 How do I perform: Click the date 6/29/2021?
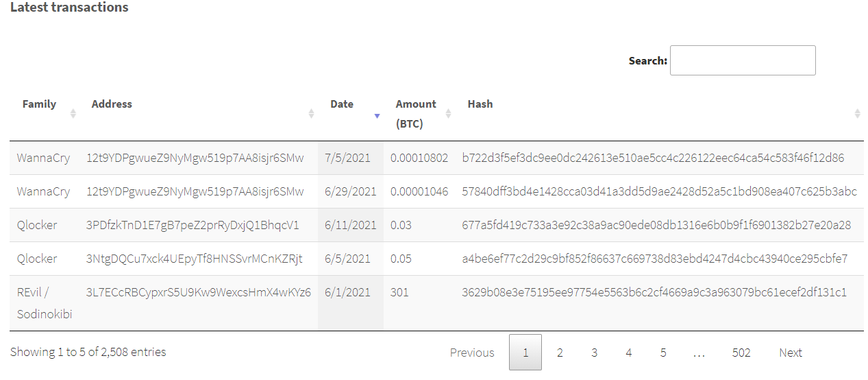(x=351, y=191)
